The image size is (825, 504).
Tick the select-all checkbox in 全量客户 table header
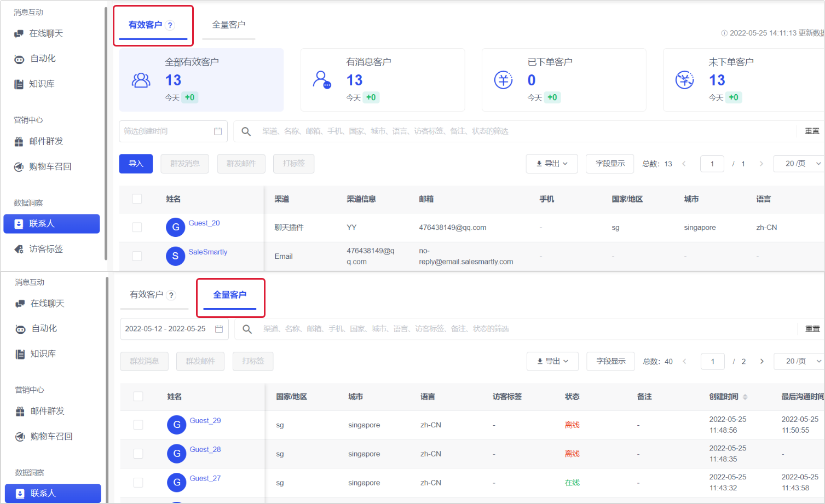(x=138, y=396)
